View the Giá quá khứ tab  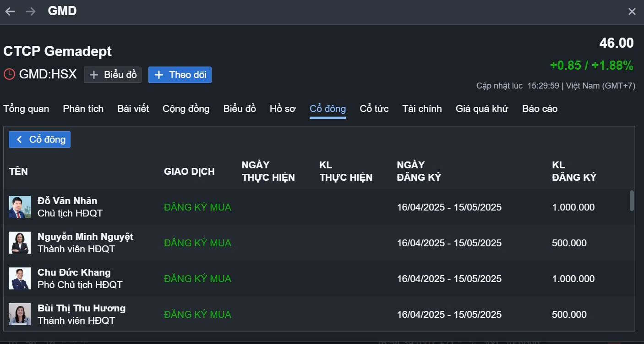pos(482,109)
